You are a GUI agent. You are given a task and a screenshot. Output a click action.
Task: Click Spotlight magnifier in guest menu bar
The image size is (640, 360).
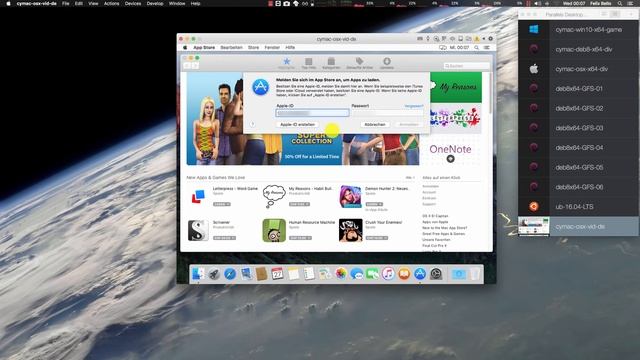(x=476, y=48)
